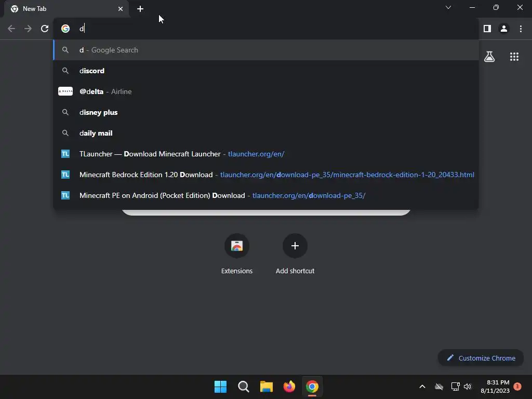Click the OneDrive cloud tray icon
Image resolution: width=532 pixels, height=399 pixels.
[439, 387]
